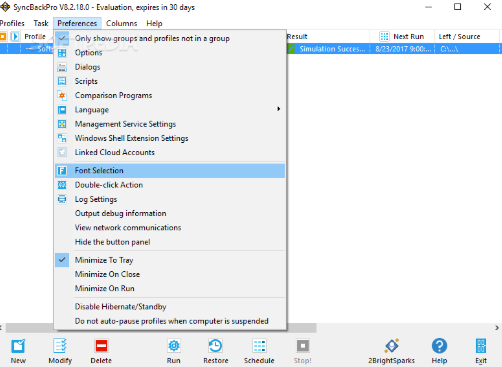Image resolution: width=502 pixels, height=367 pixels.
Task: Click the Next Run column grid icon
Action: (x=384, y=36)
